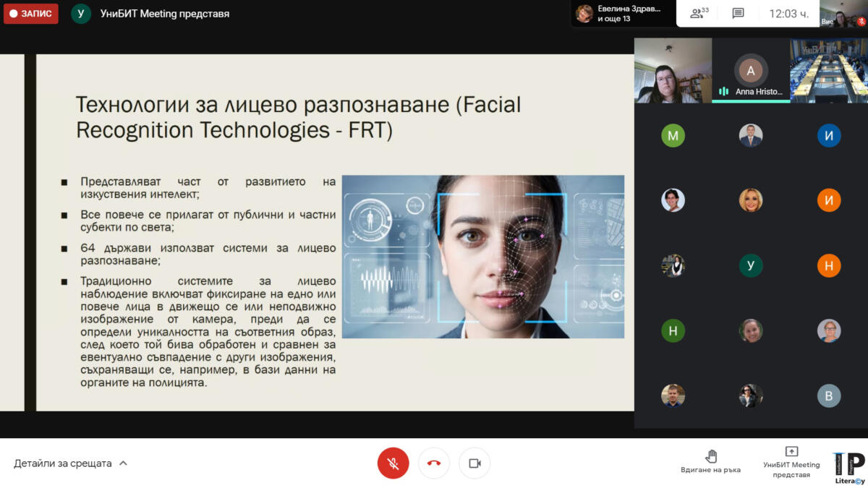
Task: Click the УниБИТ Meeting представя title in the top bar
Action: click(164, 14)
